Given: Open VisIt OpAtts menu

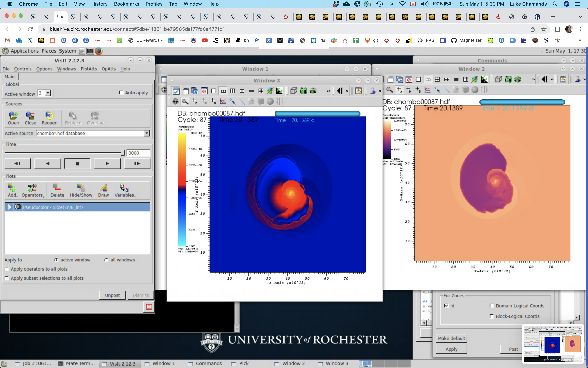Looking at the screenshot, I should (109, 69).
